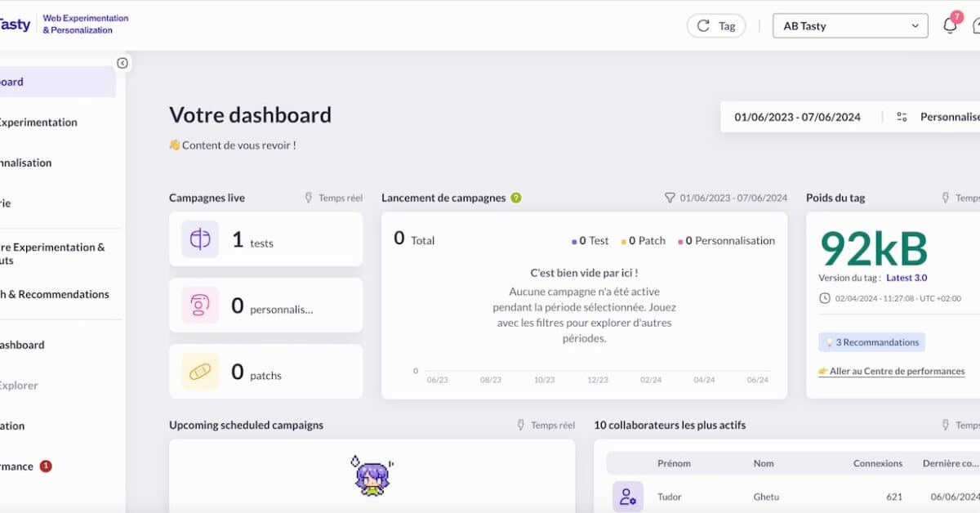The height and width of the screenshot is (513, 980).
Task: Click the clock icon next to 02/04/2024
Action: [825, 298]
